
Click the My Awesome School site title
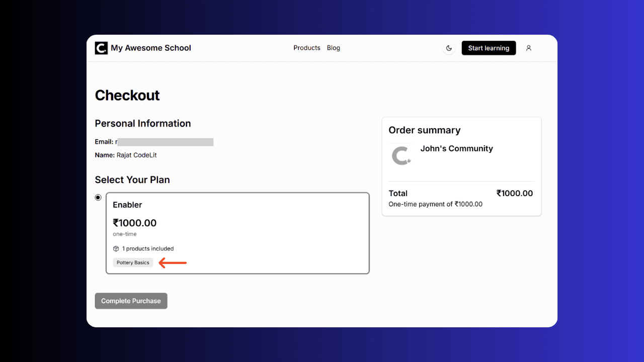(151, 48)
